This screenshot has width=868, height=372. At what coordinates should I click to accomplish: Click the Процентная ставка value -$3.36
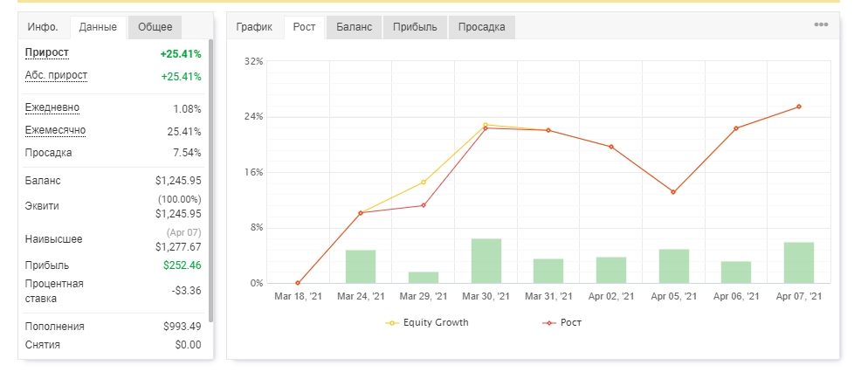click(x=187, y=291)
